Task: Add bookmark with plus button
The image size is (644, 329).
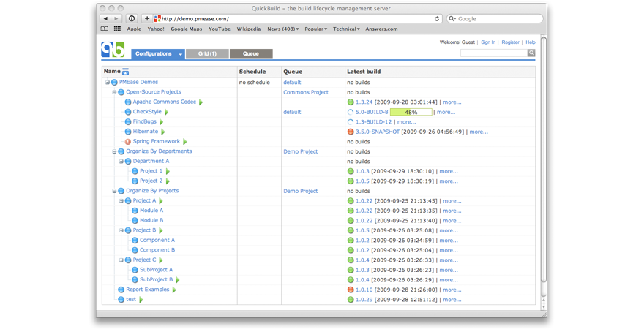Action: pos(146,18)
